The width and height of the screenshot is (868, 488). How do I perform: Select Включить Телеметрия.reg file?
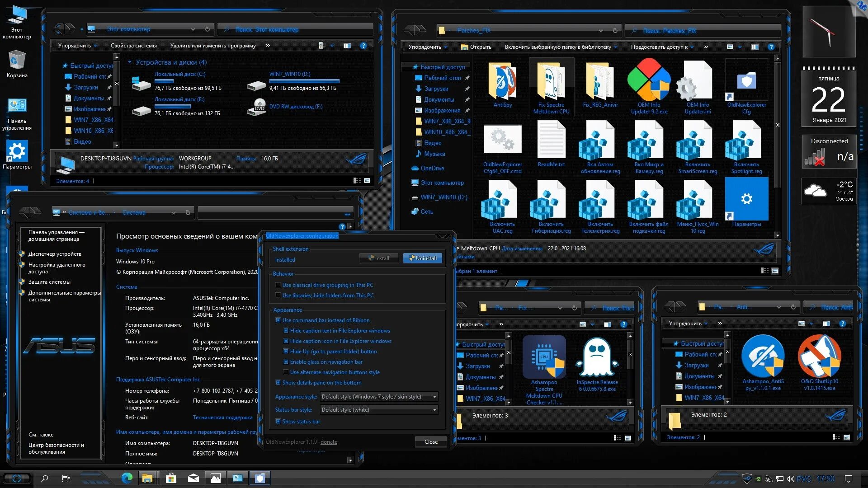pyautogui.click(x=600, y=206)
